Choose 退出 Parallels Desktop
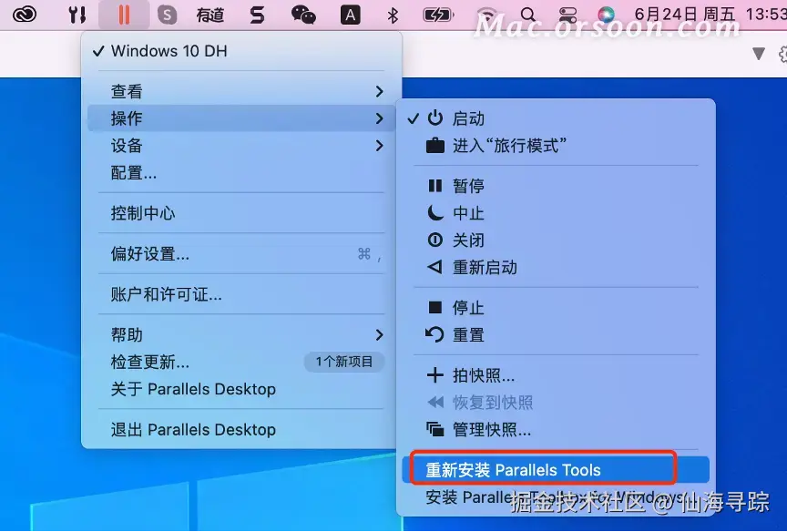Screen dimensions: 787x532 click(x=241, y=430)
